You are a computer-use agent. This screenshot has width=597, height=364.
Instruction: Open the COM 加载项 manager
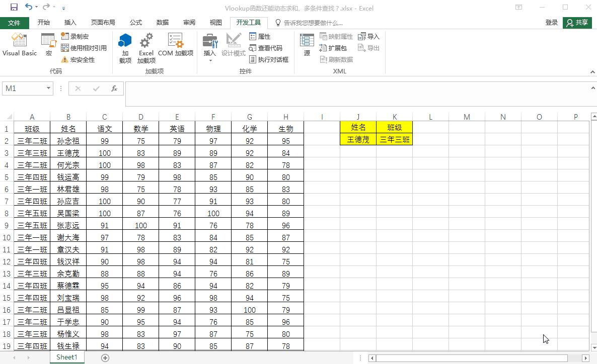point(175,45)
